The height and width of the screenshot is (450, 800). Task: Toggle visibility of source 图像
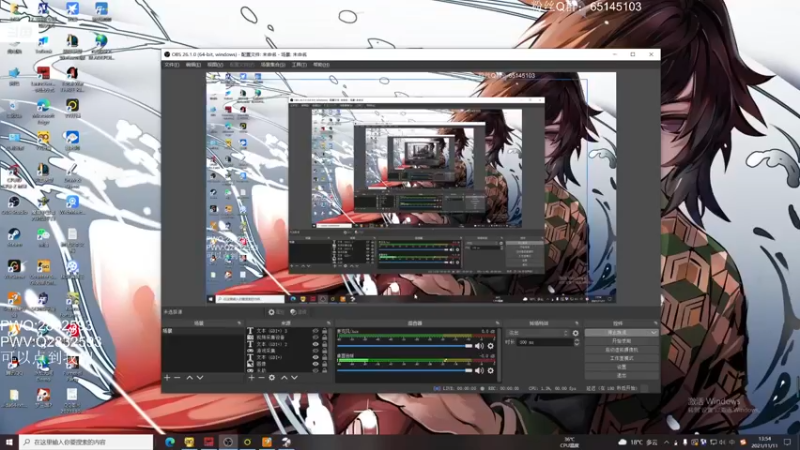[x=315, y=364]
